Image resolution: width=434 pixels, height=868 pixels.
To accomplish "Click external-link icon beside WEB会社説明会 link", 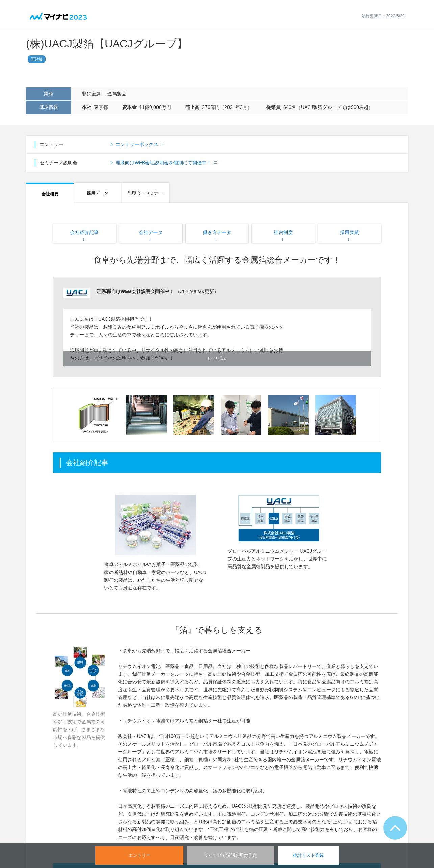I will (x=215, y=163).
